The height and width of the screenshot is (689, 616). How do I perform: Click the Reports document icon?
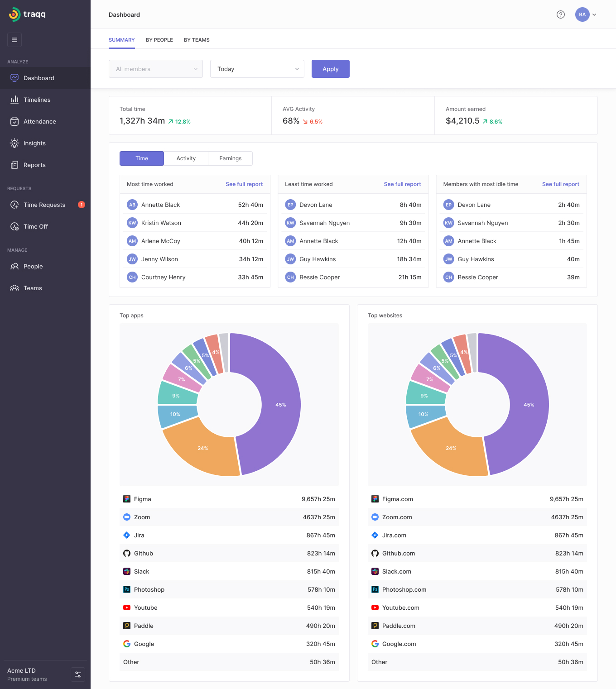(14, 165)
